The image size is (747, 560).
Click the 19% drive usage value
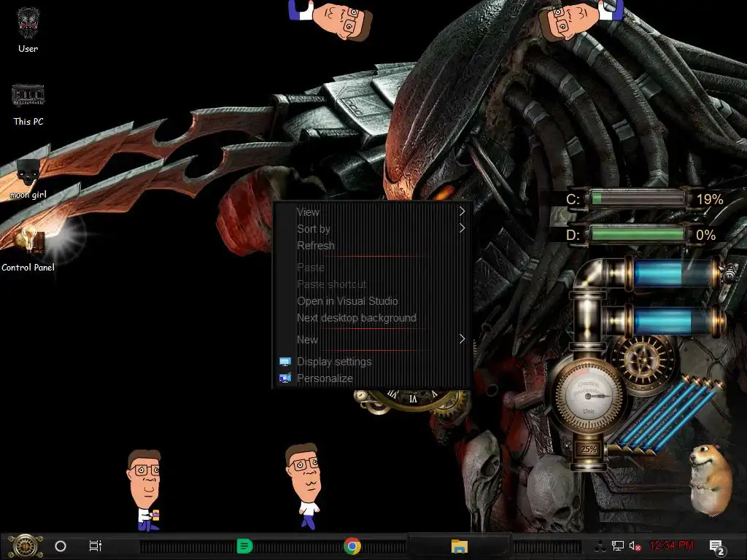[710, 199]
